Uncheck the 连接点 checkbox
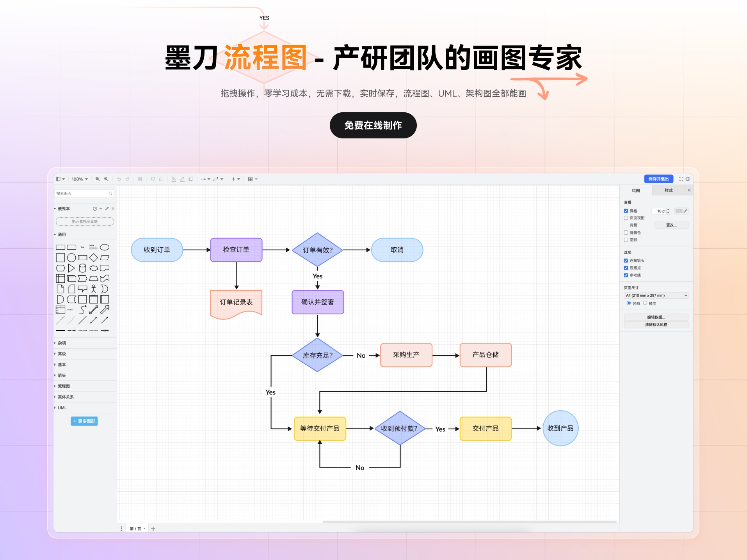Screen dimensions: 747x560 (626, 268)
